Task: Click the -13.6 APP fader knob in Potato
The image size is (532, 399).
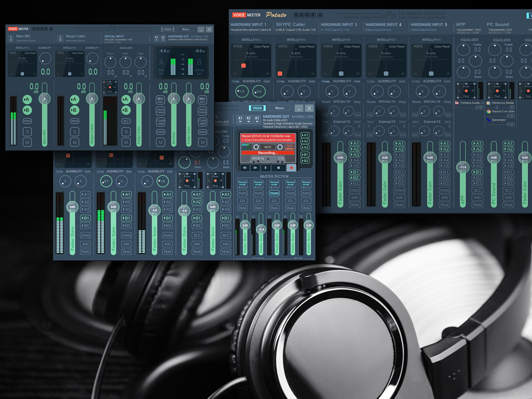Action: pos(463,167)
